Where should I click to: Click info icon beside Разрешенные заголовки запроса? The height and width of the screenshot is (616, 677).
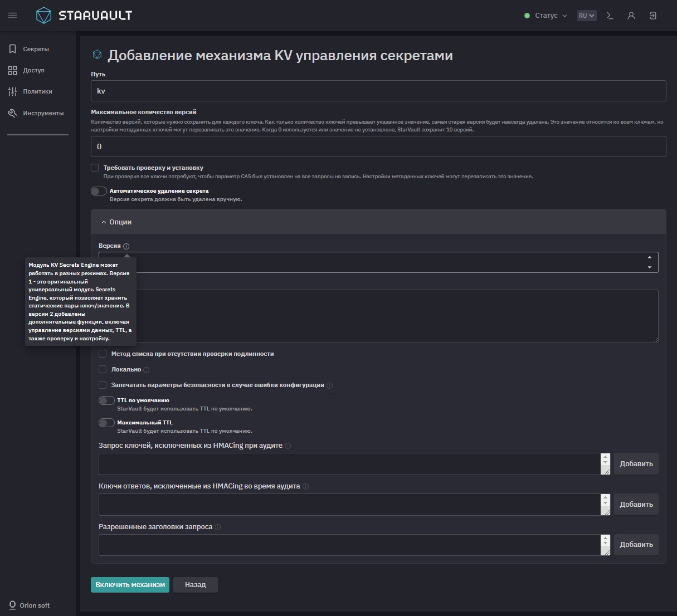(x=218, y=527)
